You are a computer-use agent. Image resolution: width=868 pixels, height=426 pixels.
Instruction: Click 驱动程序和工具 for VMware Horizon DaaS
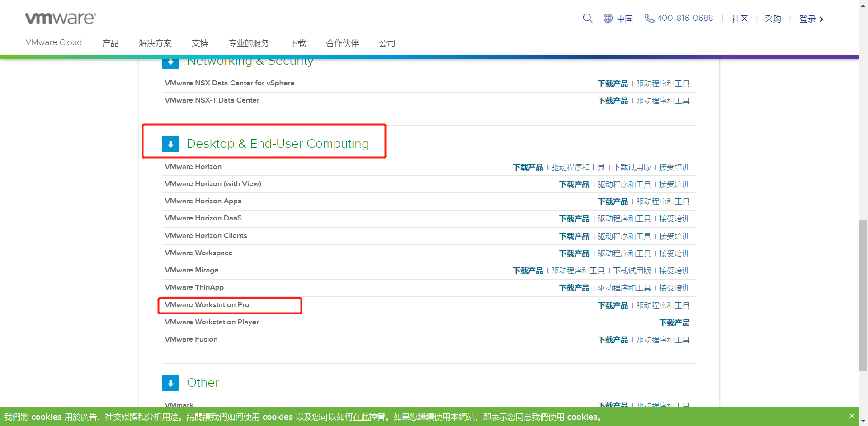pos(624,219)
